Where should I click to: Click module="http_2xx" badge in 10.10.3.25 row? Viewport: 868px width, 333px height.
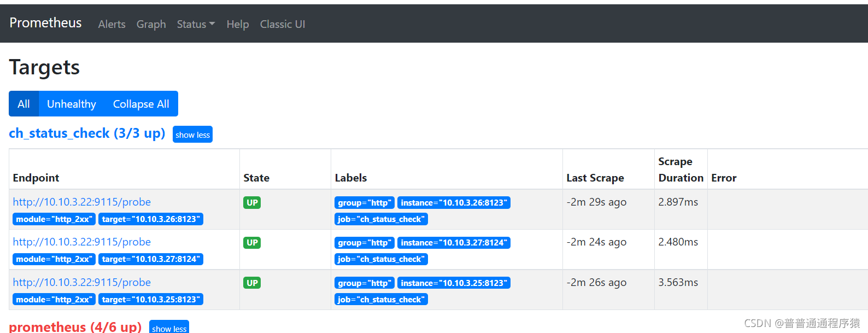coord(54,300)
